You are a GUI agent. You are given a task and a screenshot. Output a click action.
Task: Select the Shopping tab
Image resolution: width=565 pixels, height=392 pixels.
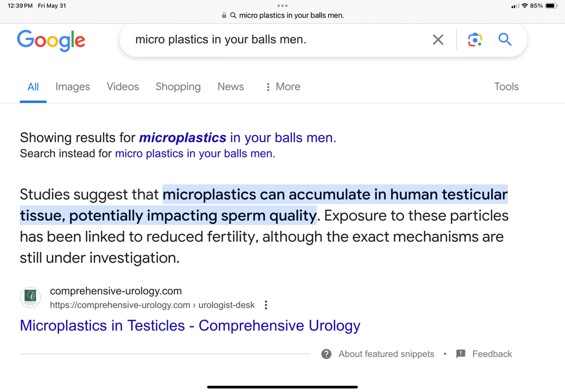178,87
